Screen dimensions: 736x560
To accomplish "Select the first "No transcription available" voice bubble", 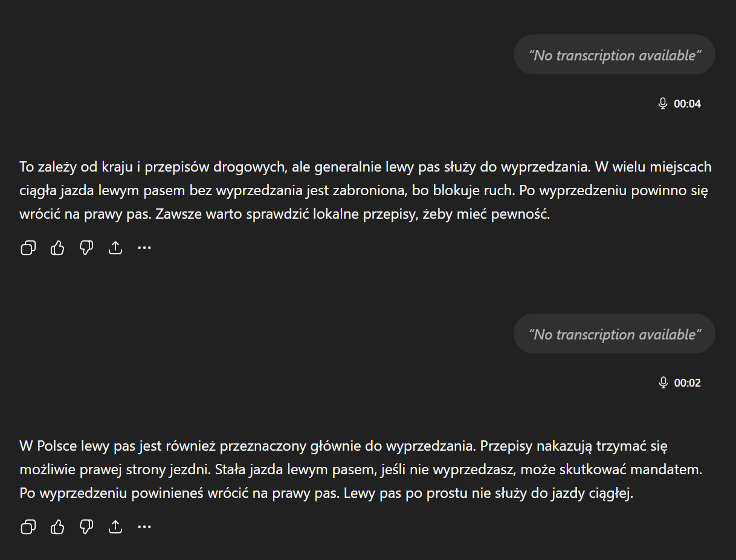I will [615, 55].
